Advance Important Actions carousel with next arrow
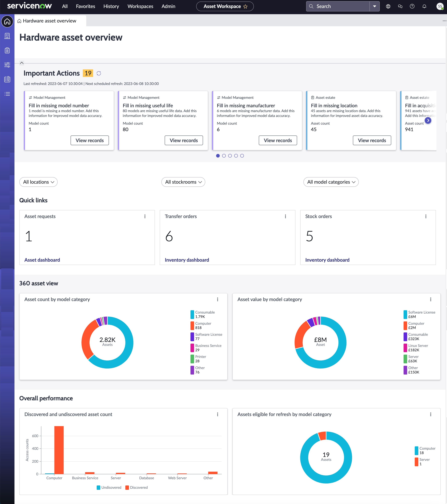 point(428,120)
